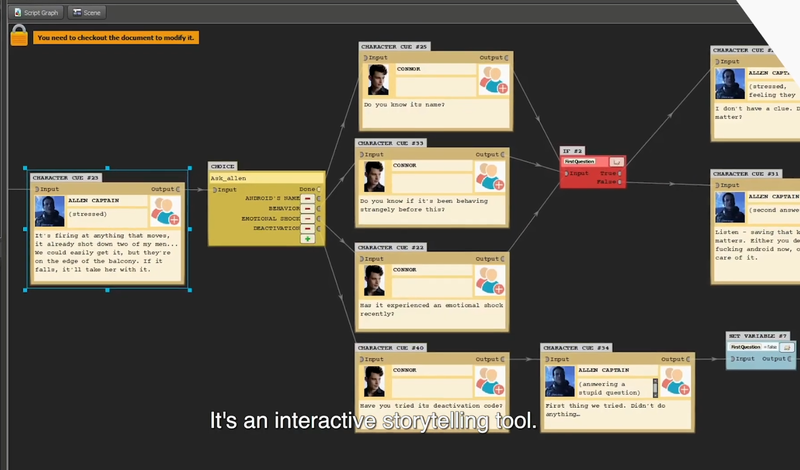
Task: Open the IF #2 condition variable picker button
Action: point(617,161)
